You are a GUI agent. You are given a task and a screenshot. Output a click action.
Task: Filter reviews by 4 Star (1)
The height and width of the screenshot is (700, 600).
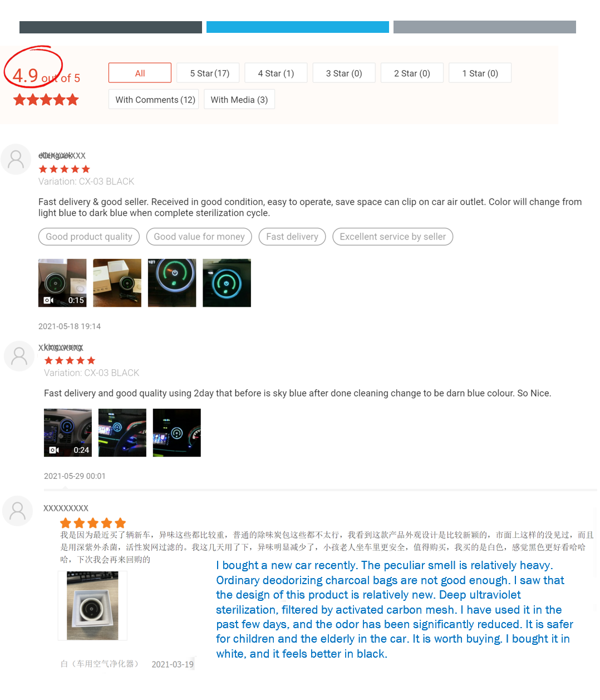[276, 73]
